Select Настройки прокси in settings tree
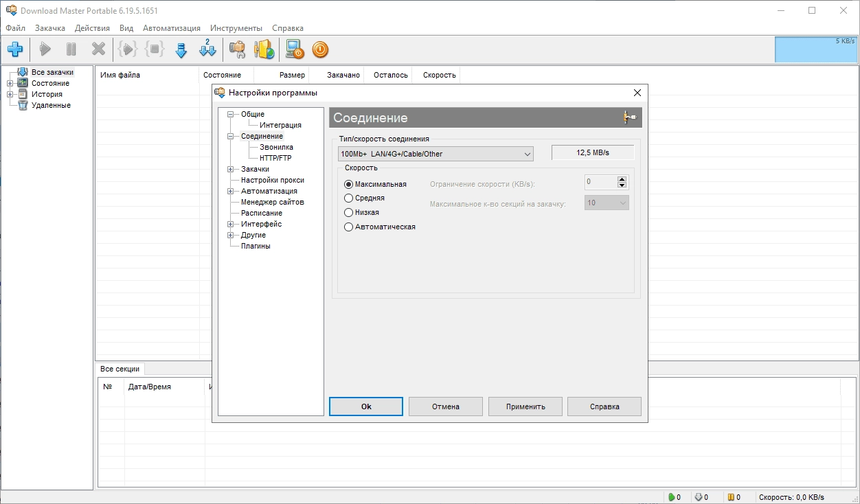Screen dimensions: 860x504 coord(273,180)
